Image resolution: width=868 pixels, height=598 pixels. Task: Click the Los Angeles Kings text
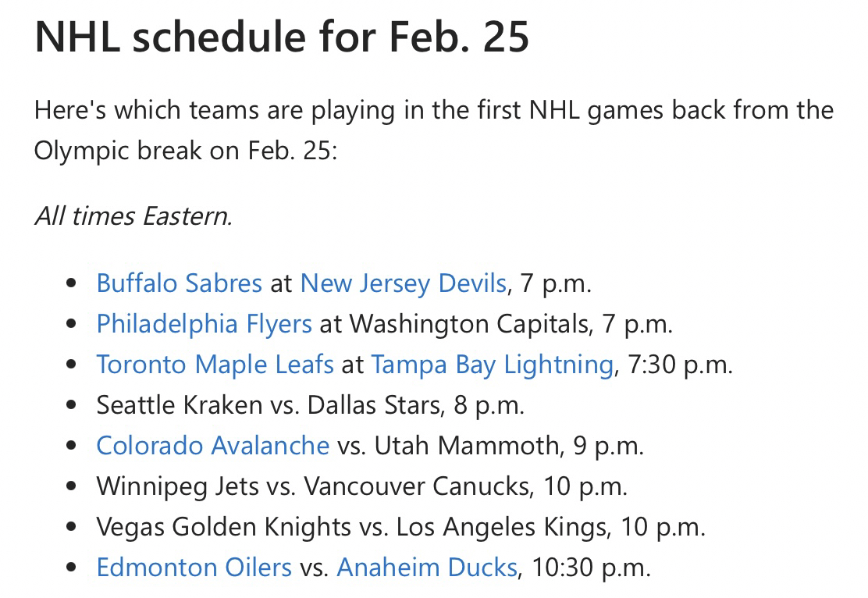click(x=501, y=526)
